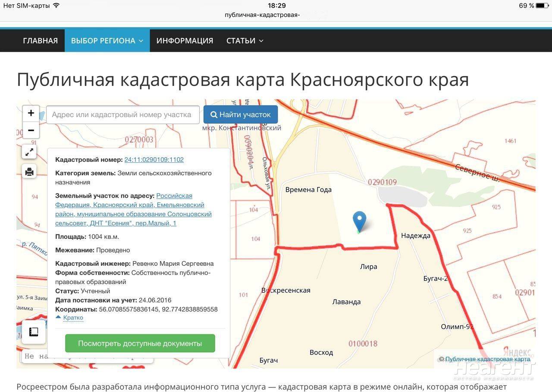
Task: Expand the ВЫБОР РЕГИОНА dropdown
Action: [x=107, y=40]
